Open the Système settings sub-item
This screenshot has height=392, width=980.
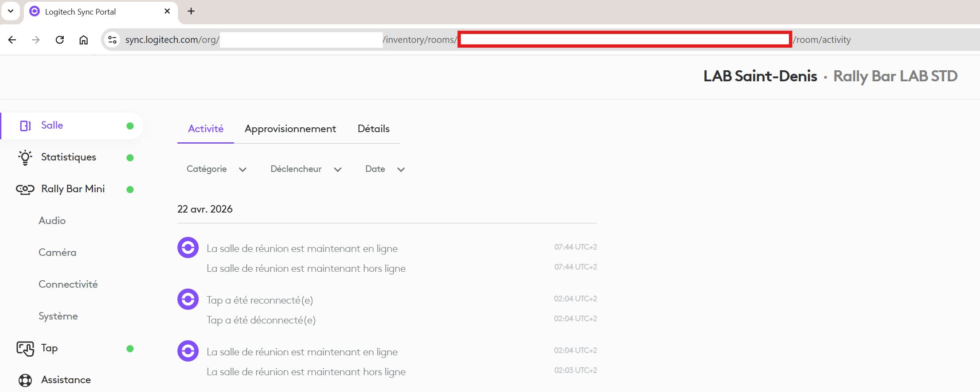click(x=58, y=316)
